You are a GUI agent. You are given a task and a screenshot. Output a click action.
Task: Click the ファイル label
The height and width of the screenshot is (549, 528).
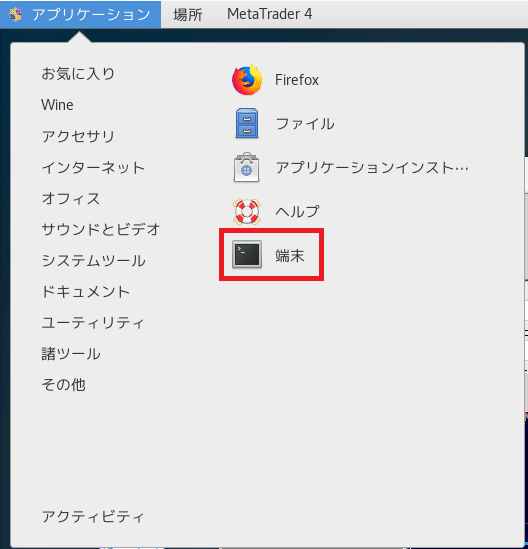[x=305, y=124]
